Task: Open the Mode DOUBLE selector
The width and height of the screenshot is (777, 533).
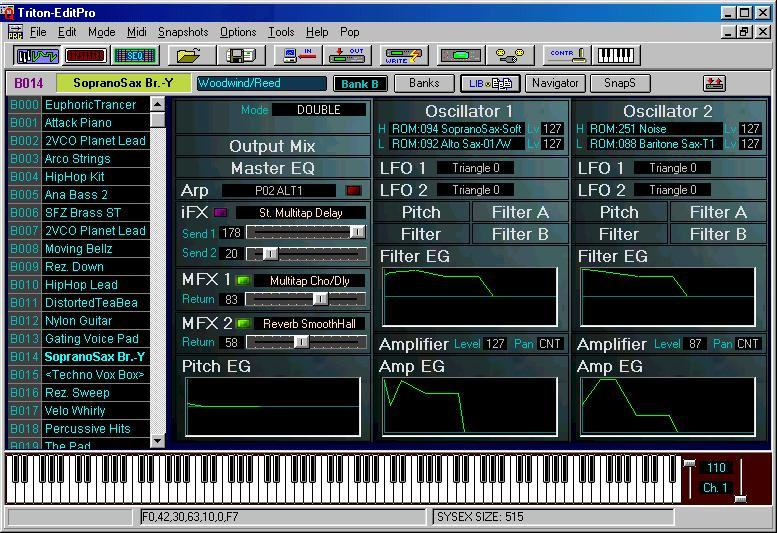Action: pos(319,110)
